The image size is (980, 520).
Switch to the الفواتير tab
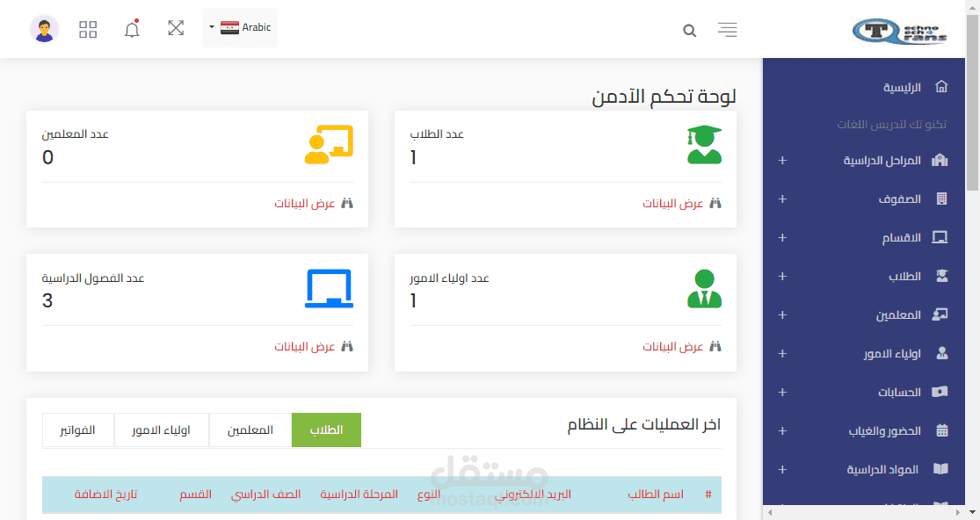click(x=77, y=430)
